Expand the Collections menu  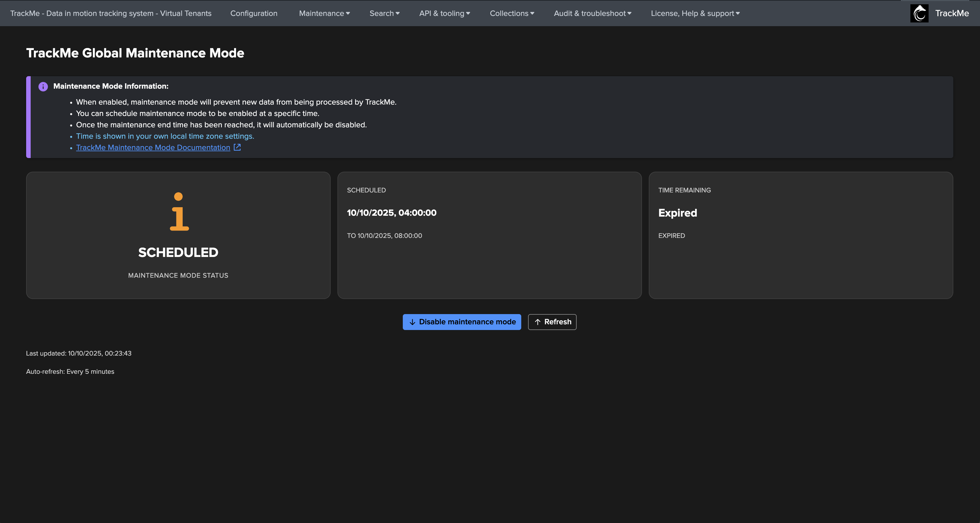(512, 13)
